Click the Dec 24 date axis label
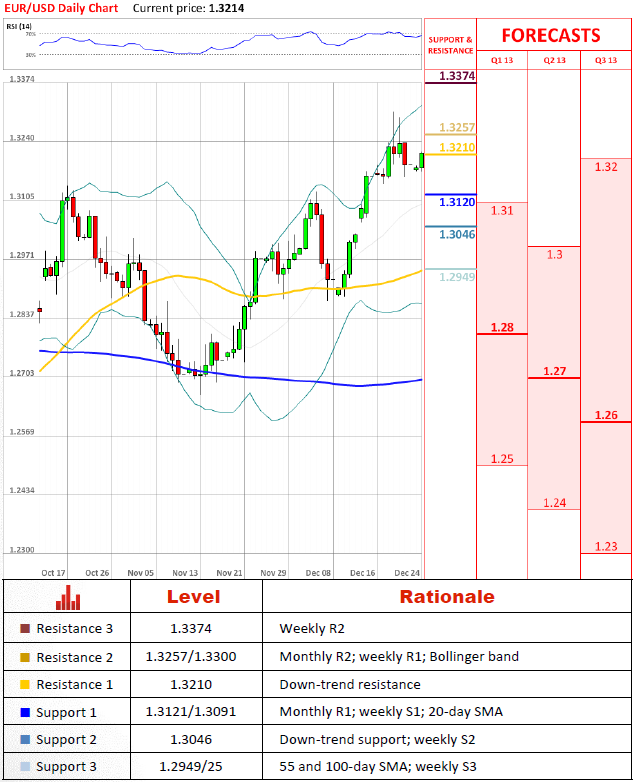Image resolution: width=634 pixels, height=782 pixels. coord(407,573)
